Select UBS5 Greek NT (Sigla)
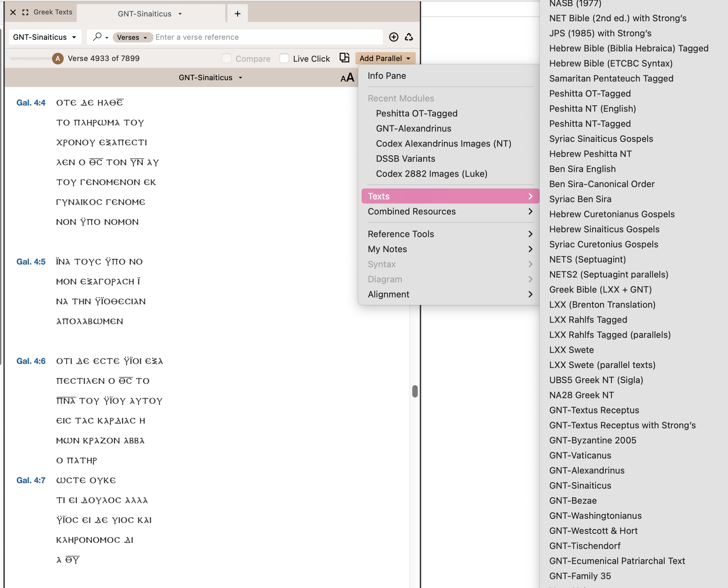 [596, 380]
